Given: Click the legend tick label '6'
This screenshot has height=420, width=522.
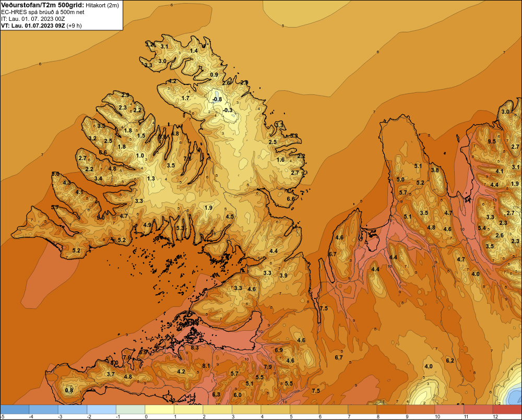Looking at the screenshot, I should 320,417.
